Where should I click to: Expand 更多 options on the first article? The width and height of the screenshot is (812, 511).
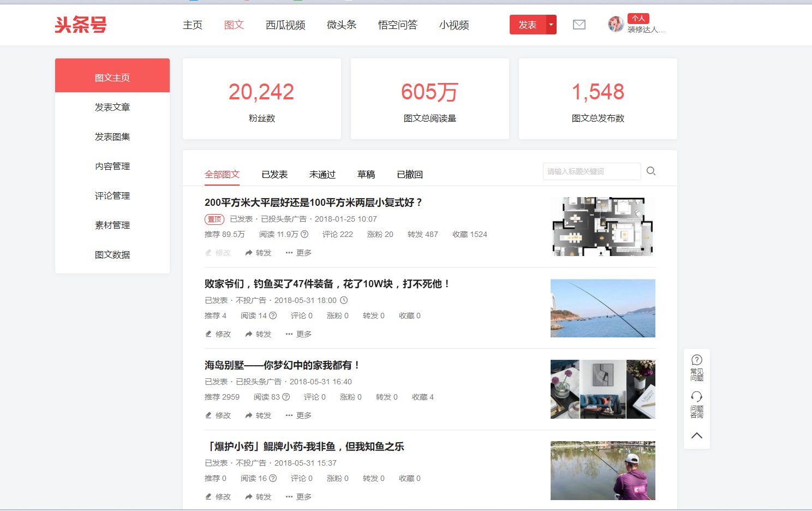pos(298,252)
